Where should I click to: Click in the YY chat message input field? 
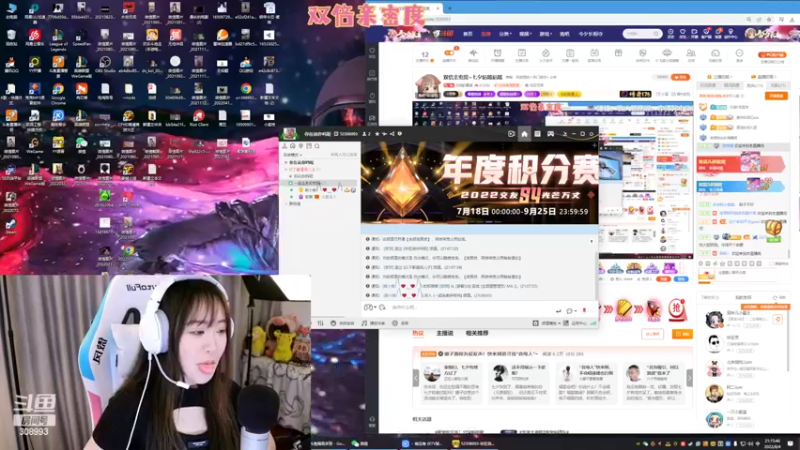pos(469,307)
